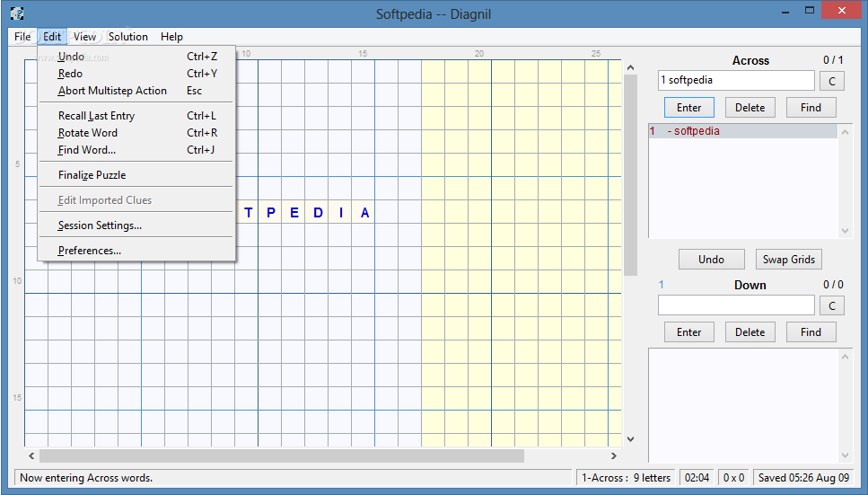Click Delete button under Across
868x495 pixels.
[750, 108]
